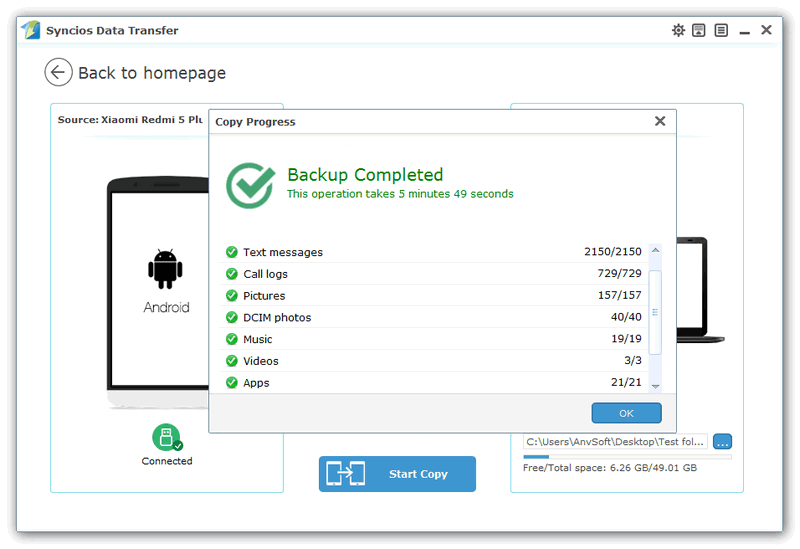The width and height of the screenshot is (800, 549).
Task: Click the laptop computer image
Action: tap(700, 289)
